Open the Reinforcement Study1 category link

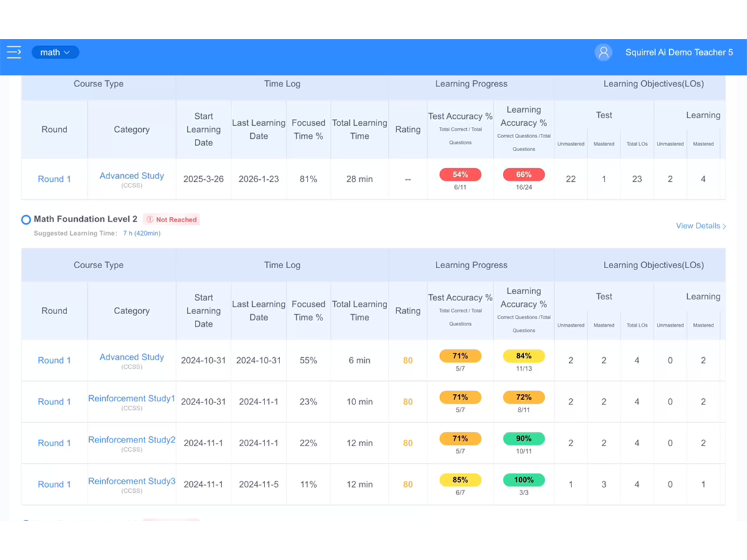(x=131, y=398)
